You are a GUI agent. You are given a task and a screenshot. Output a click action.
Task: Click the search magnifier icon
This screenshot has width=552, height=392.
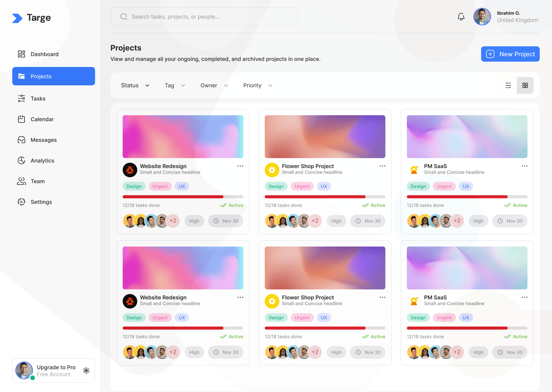[x=124, y=17]
